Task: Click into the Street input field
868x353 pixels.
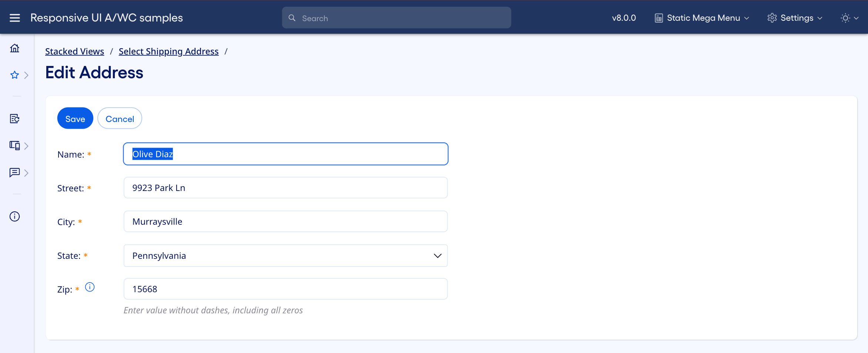Action: coord(286,188)
